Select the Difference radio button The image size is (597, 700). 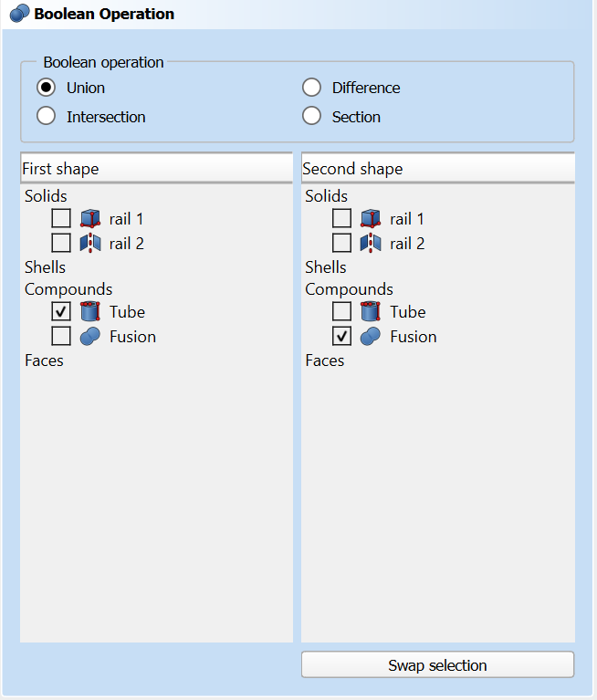pos(312,88)
